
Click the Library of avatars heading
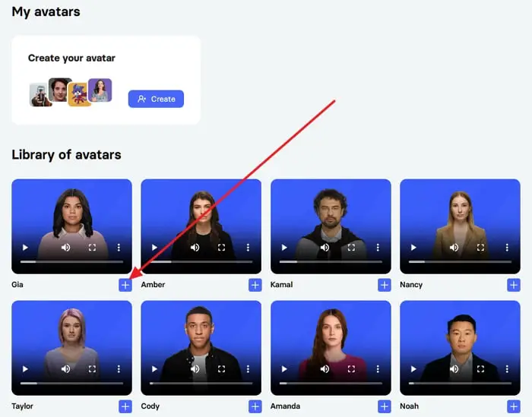(x=67, y=155)
